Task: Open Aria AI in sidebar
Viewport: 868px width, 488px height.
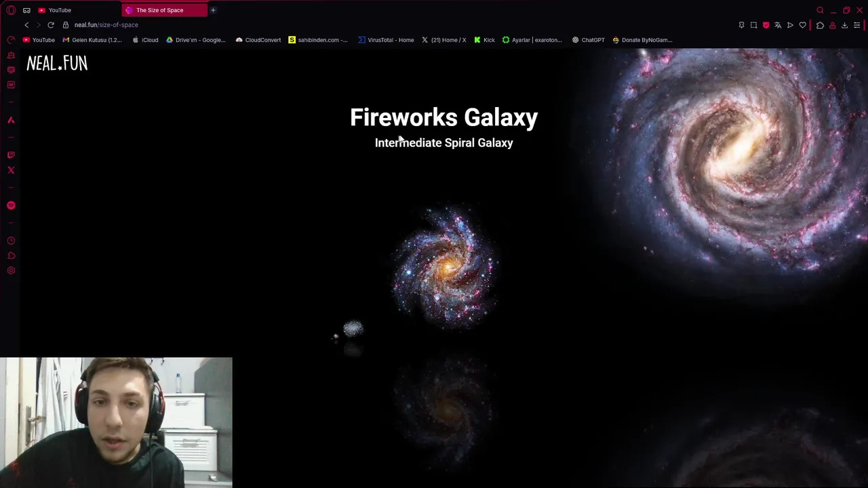Action: tap(11, 120)
